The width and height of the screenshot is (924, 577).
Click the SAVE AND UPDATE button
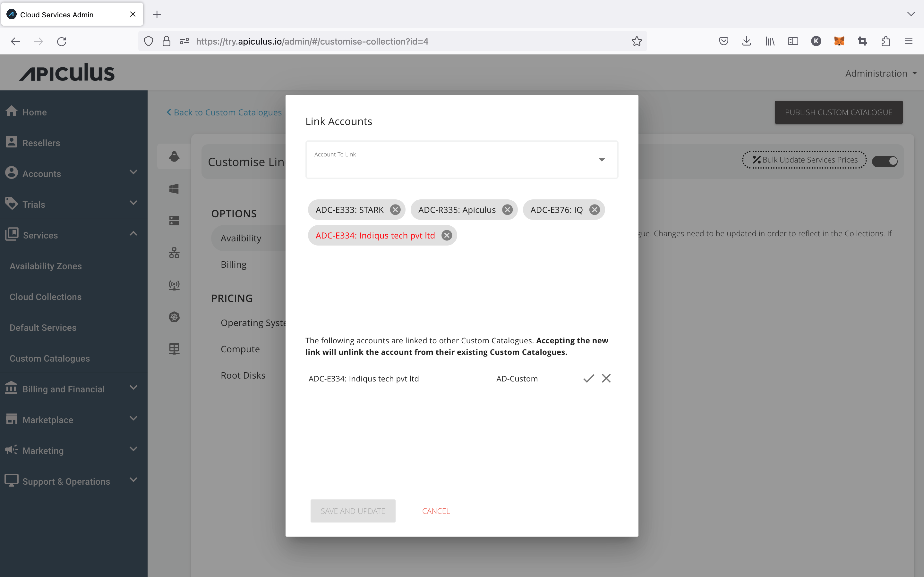352,511
